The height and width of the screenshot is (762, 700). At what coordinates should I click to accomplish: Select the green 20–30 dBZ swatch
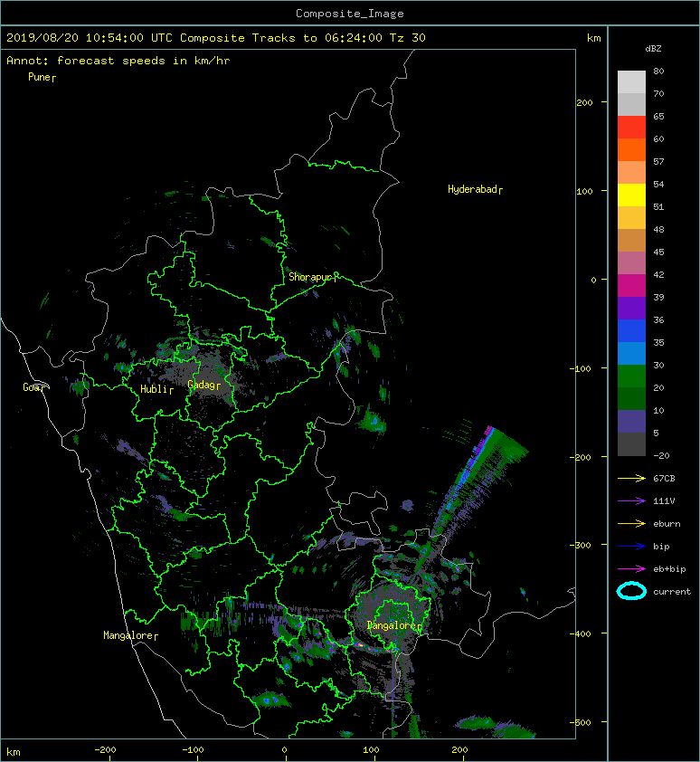coord(631,376)
